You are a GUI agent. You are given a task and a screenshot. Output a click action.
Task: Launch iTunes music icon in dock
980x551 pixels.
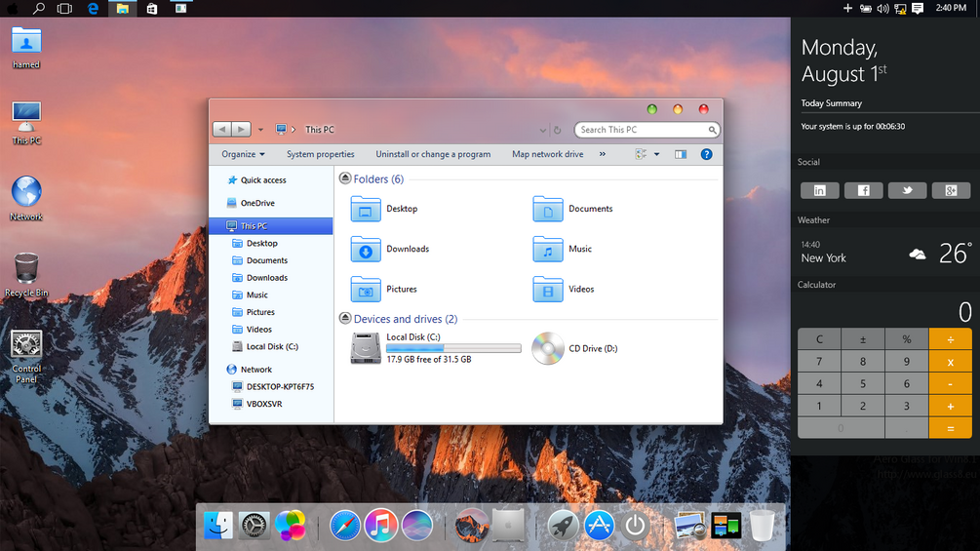[x=380, y=526]
